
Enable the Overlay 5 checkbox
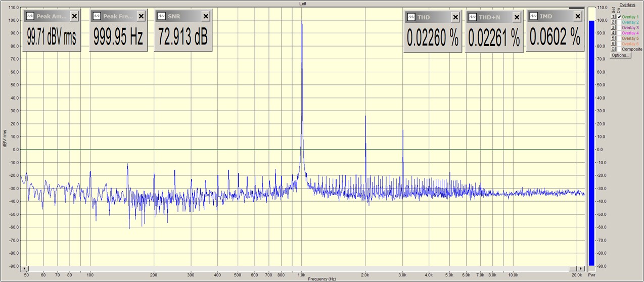click(619, 38)
